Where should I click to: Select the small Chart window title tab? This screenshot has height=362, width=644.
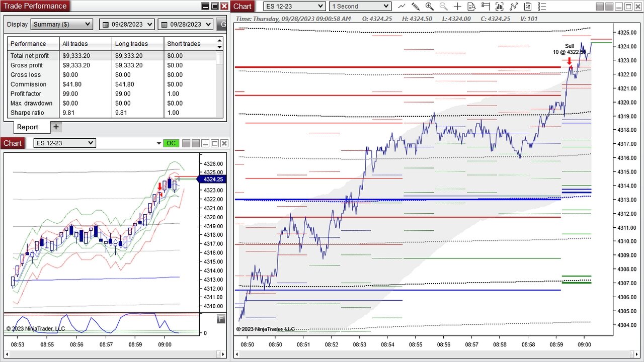13,143
